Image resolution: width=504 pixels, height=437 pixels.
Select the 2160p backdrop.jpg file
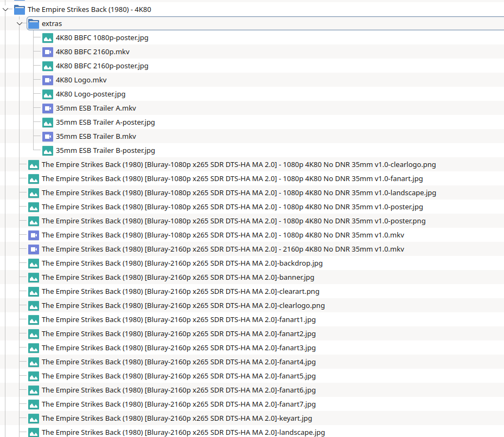pos(182,264)
